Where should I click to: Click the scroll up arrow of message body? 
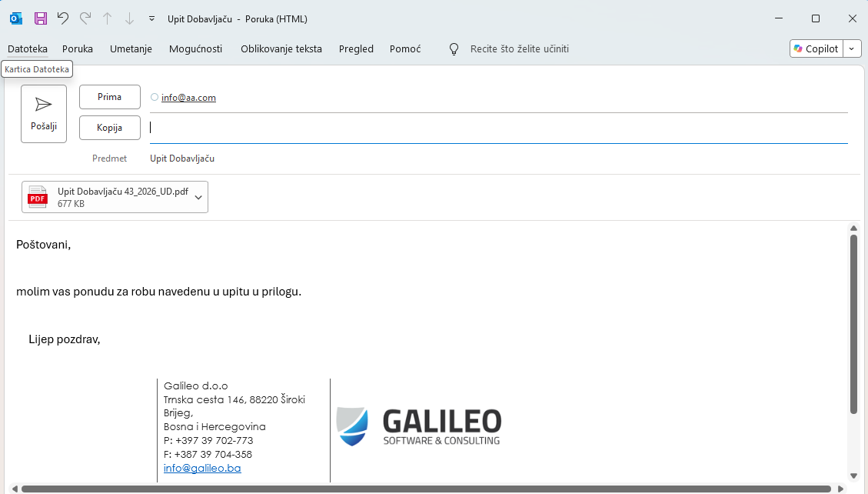(x=853, y=229)
